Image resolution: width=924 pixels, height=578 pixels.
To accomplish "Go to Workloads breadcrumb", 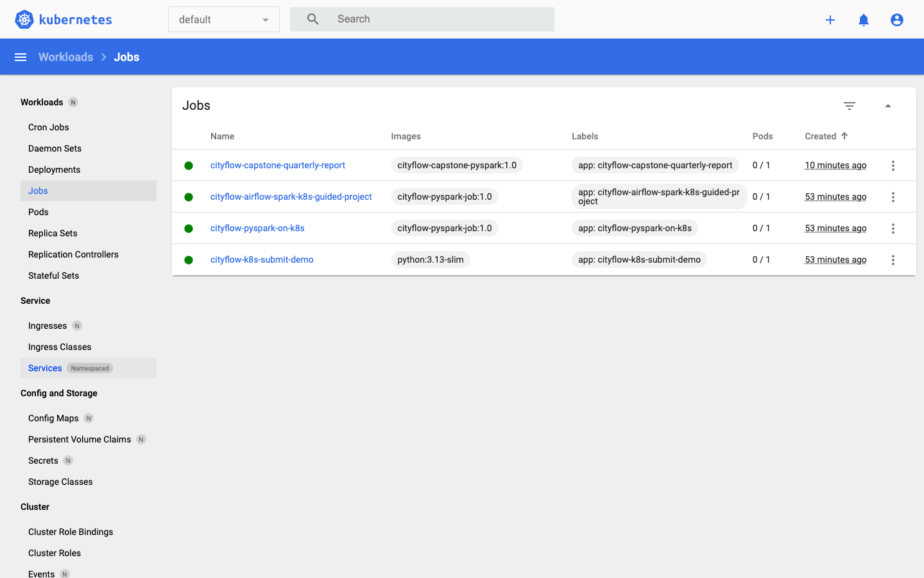I will [x=66, y=57].
